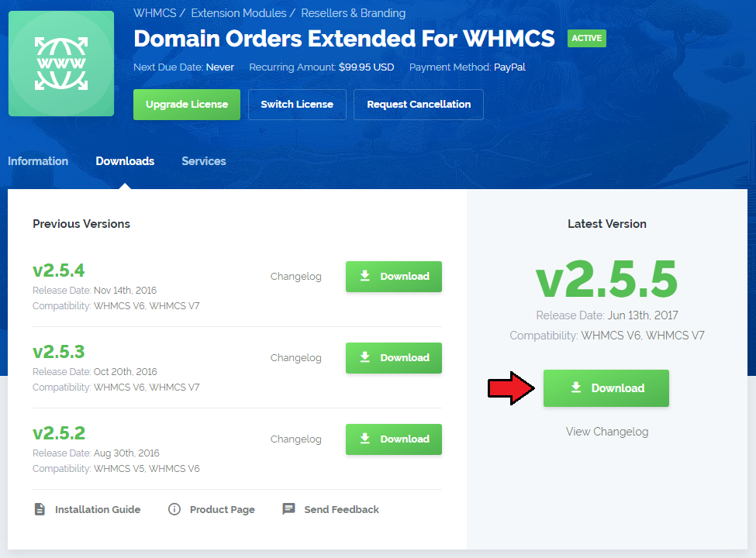
Task: Open Resellers & Branding breadcrumb
Action: click(x=353, y=13)
